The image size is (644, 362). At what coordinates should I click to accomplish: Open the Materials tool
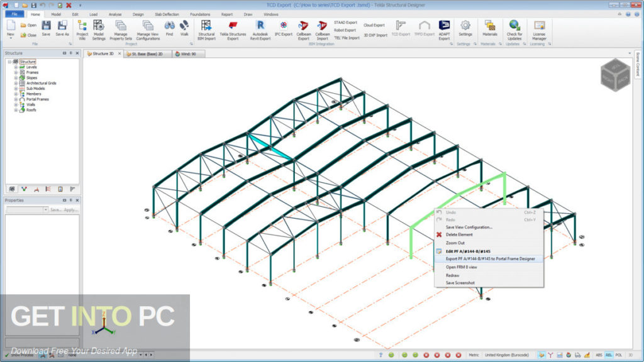tap(489, 28)
